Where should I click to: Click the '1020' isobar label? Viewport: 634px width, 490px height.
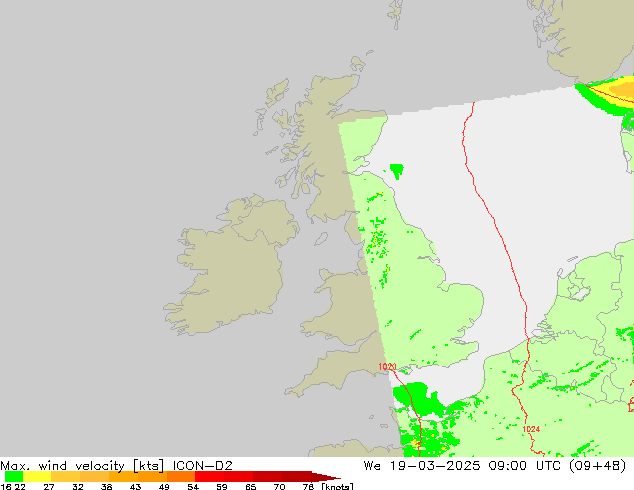click(x=387, y=367)
